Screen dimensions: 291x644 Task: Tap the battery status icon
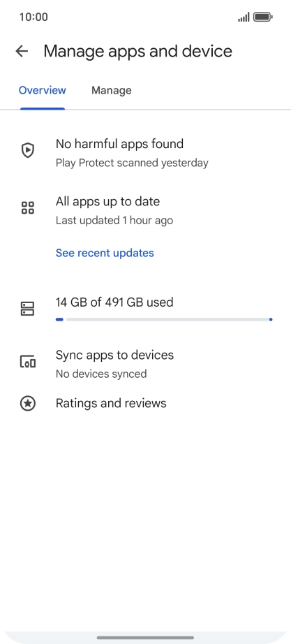(x=263, y=17)
